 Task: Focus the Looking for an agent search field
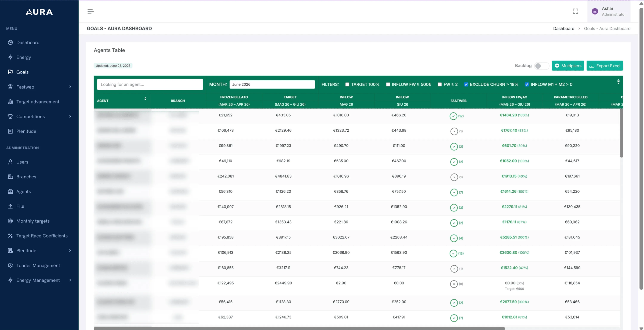click(x=150, y=84)
